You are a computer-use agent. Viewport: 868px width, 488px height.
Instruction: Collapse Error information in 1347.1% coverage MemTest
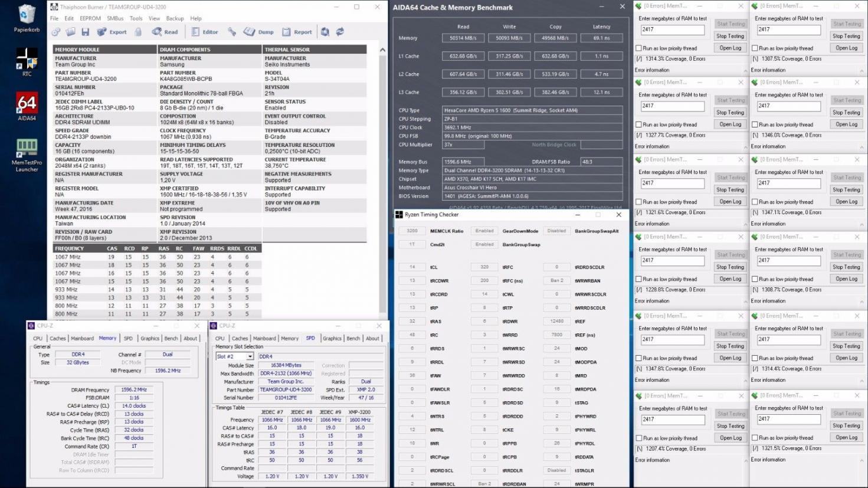click(862, 224)
